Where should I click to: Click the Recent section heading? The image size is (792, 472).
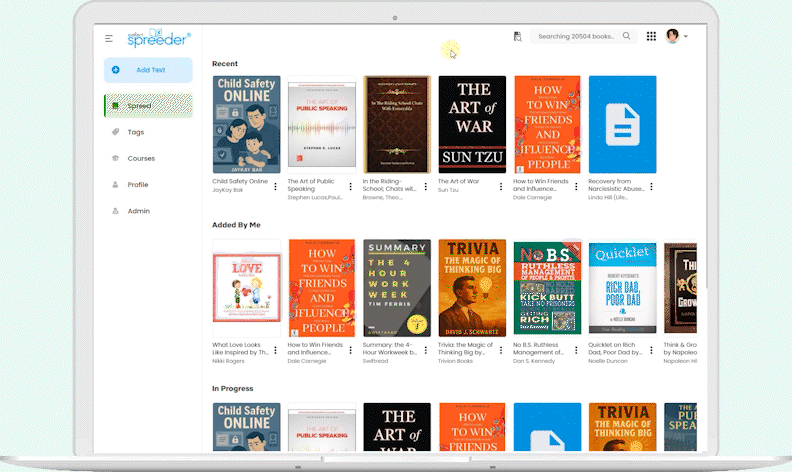[225, 64]
